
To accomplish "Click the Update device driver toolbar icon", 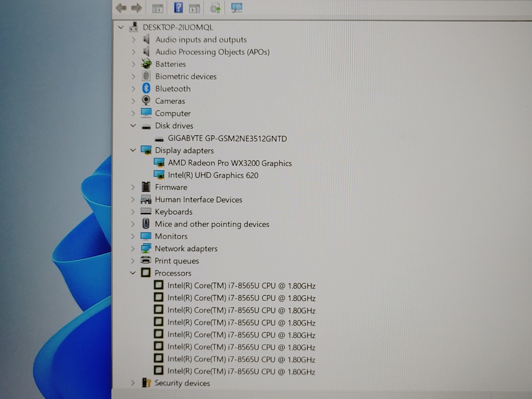I will pos(215,8).
